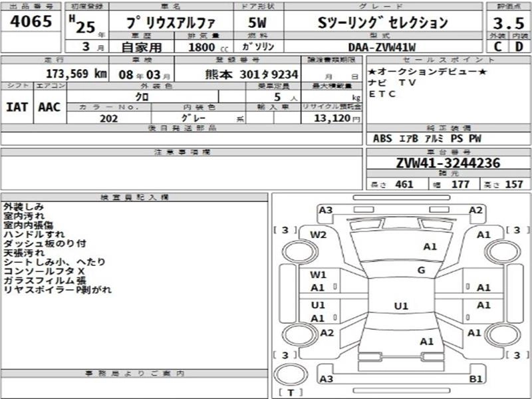This screenshot has width=532, height=399.
Task: Click the interior color グレー
Action: 194,118
